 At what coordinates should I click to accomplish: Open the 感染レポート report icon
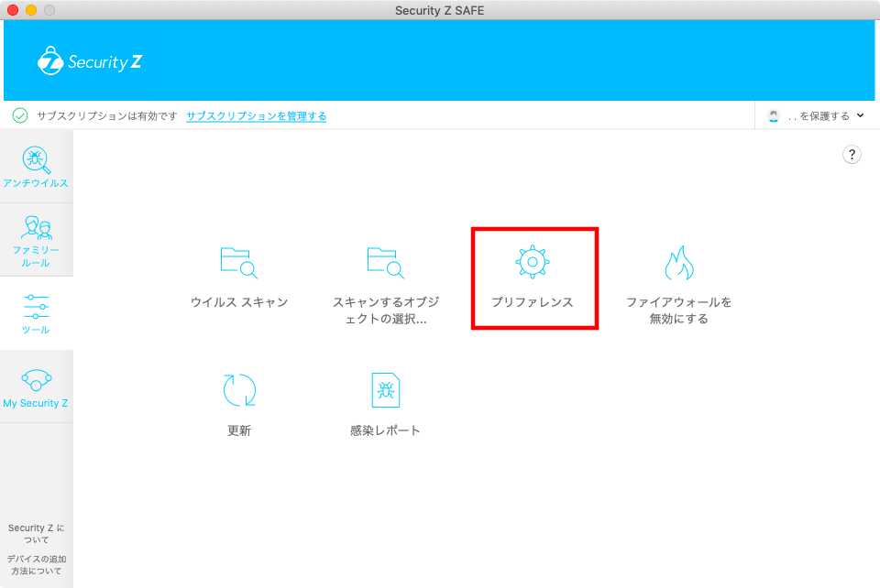(385, 390)
